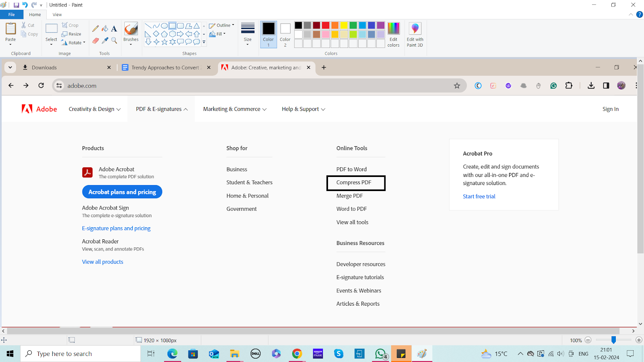
Task: Open the Outline dropdown
Action: (222, 25)
